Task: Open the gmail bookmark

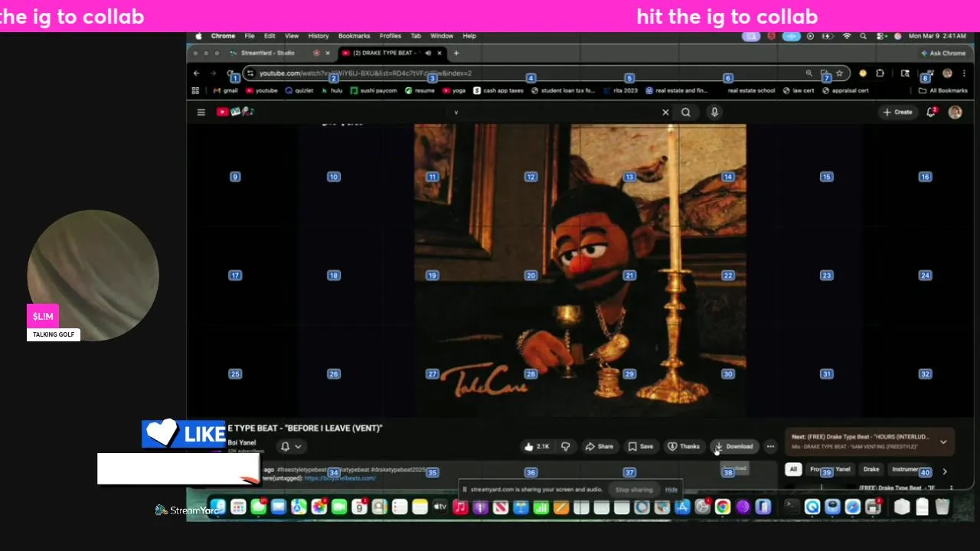Action: click(225, 90)
